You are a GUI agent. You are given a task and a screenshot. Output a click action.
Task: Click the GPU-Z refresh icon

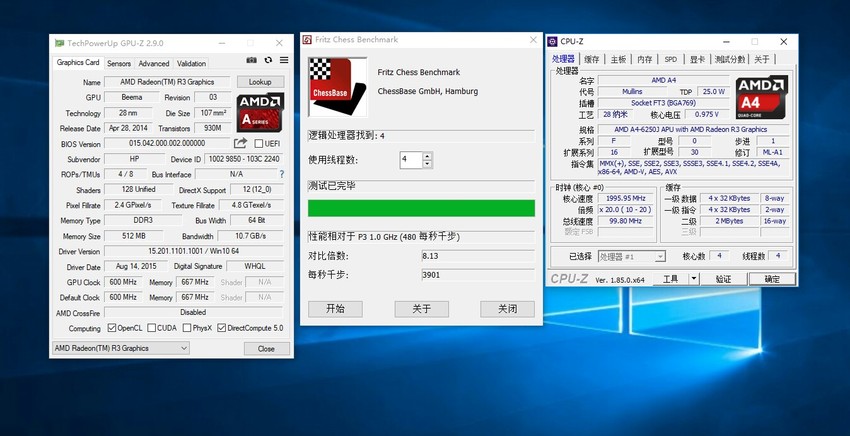point(268,60)
